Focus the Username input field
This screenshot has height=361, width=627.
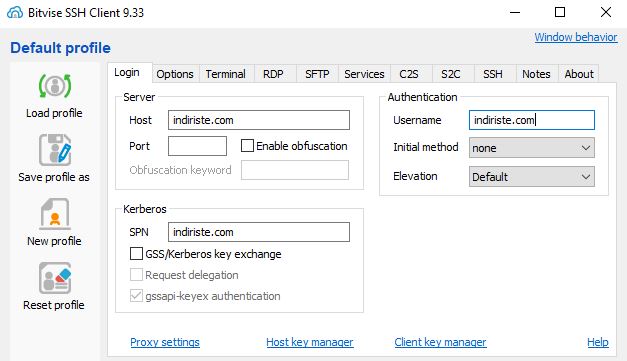point(532,120)
